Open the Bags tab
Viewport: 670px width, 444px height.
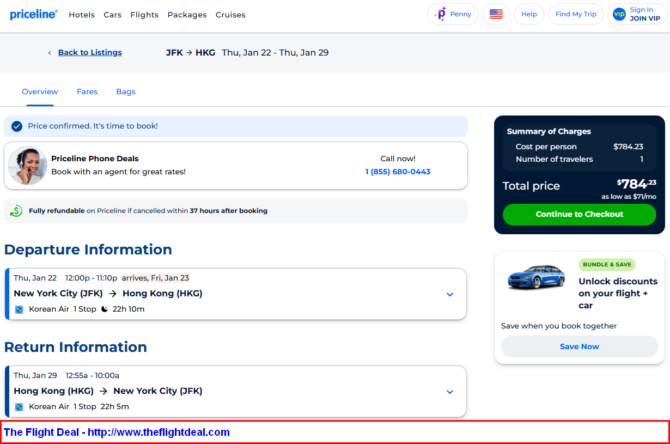(126, 92)
